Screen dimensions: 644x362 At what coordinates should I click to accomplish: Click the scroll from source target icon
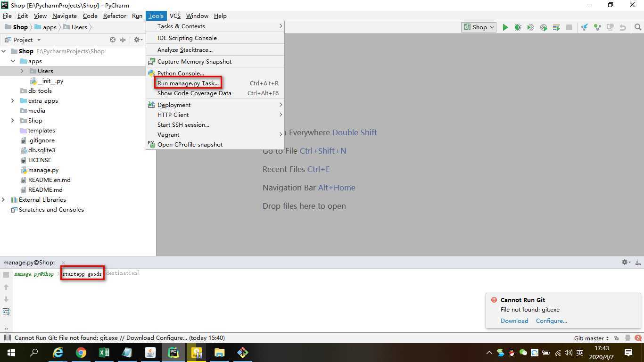112,40
